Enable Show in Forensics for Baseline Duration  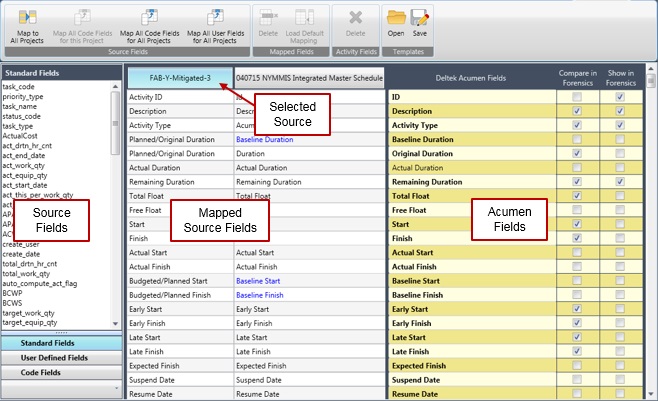[620, 139]
